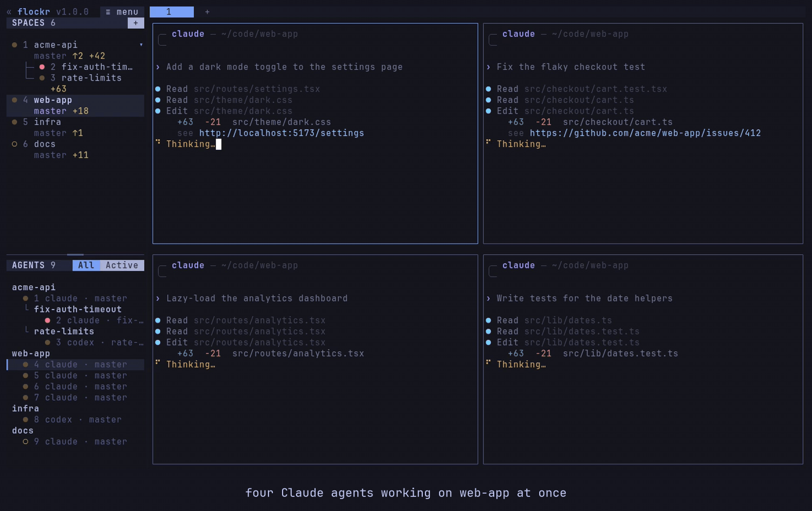Add a new space with the + button
This screenshot has height=511, width=812.
(136, 23)
